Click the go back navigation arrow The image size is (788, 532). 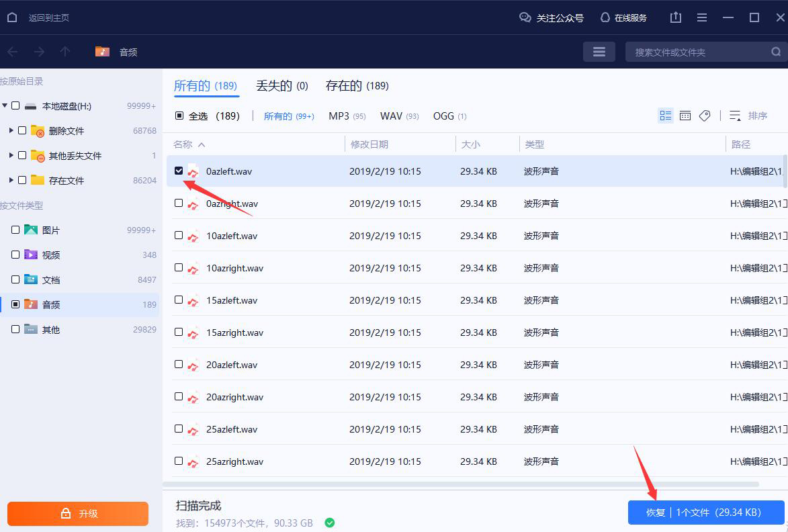(x=12, y=52)
